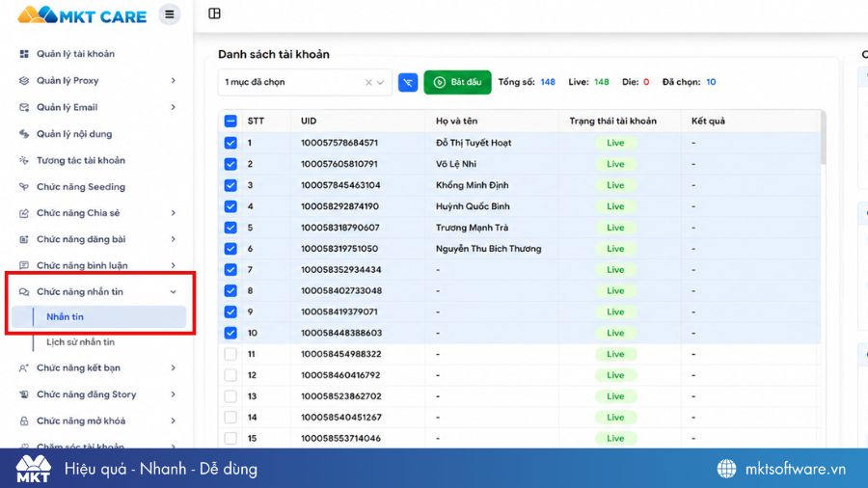Click the UID 100057578684571 cell
This screenshot has width=868, height=488.
339,143
